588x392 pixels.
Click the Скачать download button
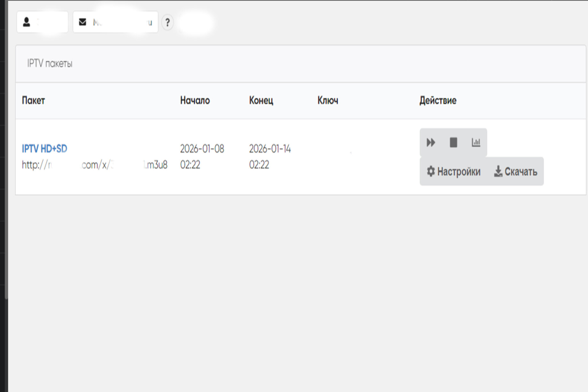click(515, 172)
